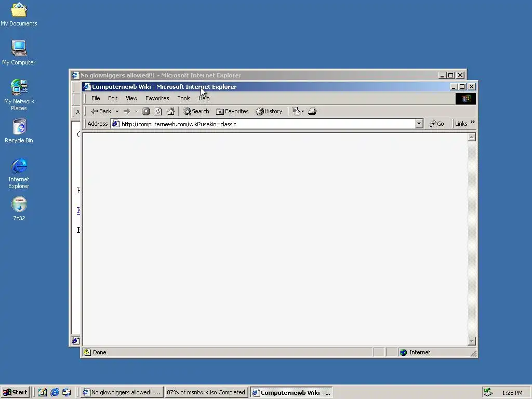Launch Internet Explorer from quick launch

click(55, 392)
